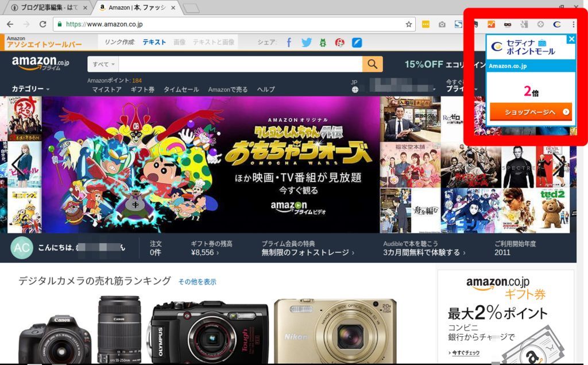This screenshot has height=365, width=588.
Task: Click the 舟を編む poster thumbnail
Action: 410,210
